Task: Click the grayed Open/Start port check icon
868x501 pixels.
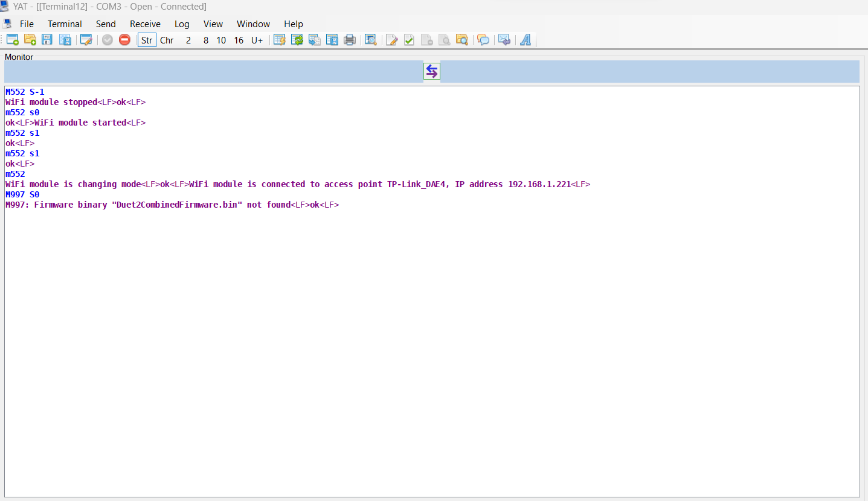Action: (x=108, y=40)
